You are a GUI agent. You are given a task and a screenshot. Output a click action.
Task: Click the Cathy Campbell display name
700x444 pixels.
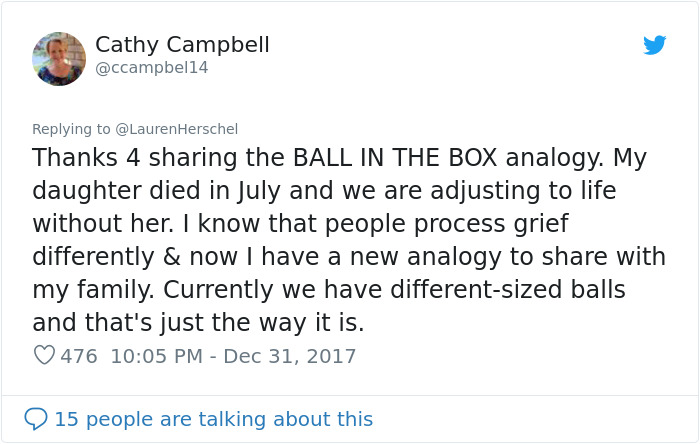(182, 45)
